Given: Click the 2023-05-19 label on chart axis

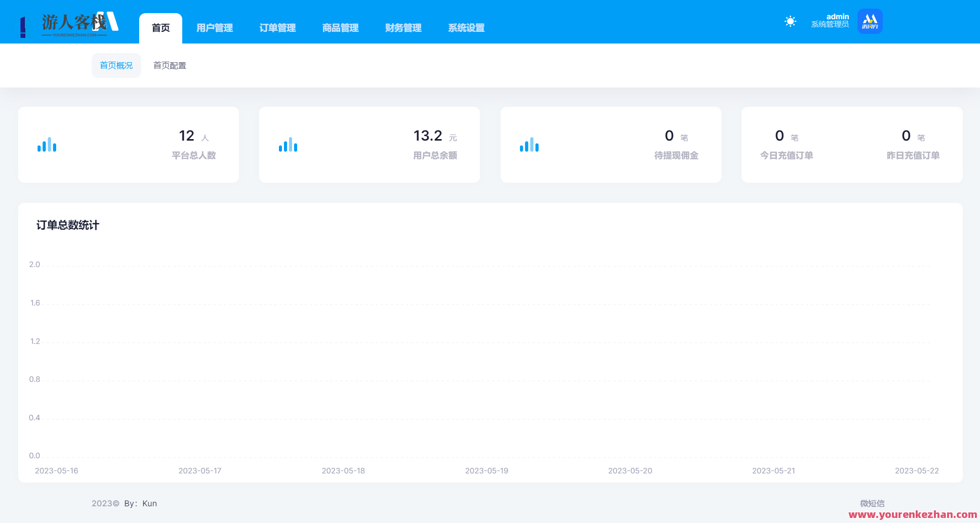Looking at the screenshot, I should click(x=486, y=470).
